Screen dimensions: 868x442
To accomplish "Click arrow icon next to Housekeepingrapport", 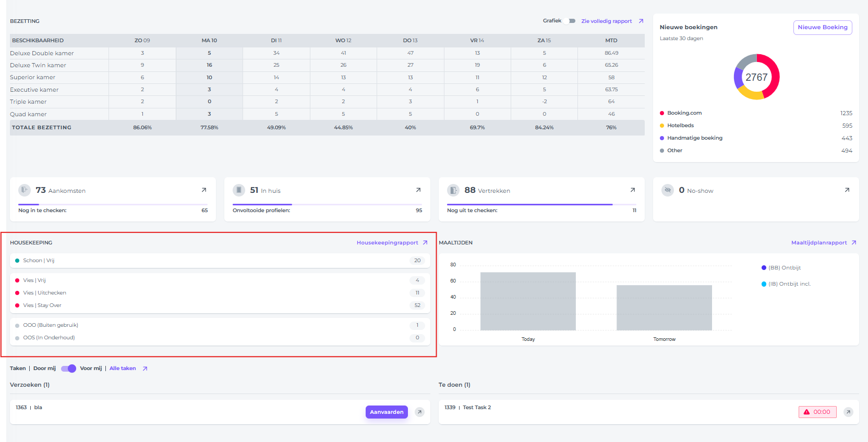I will (425, 243).
